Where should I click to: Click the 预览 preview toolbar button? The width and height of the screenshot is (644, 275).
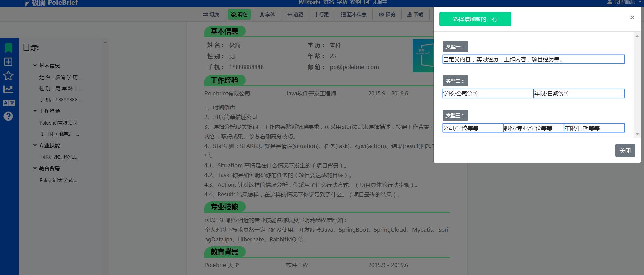(387, 15)
